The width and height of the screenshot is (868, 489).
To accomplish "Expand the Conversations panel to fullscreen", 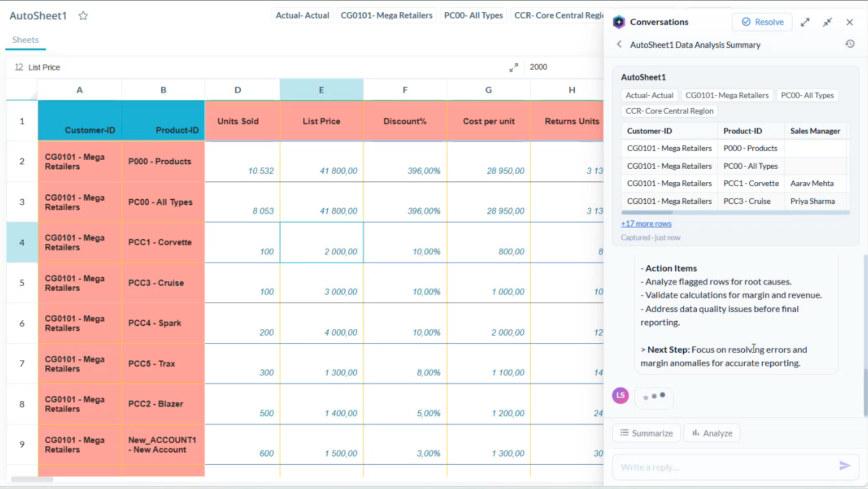I will (805, 22).
